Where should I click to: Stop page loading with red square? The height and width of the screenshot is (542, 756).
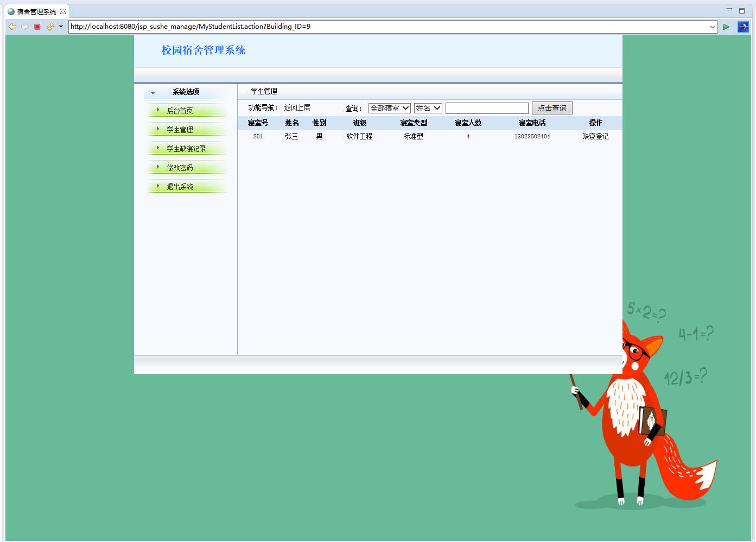coord(37,27)
